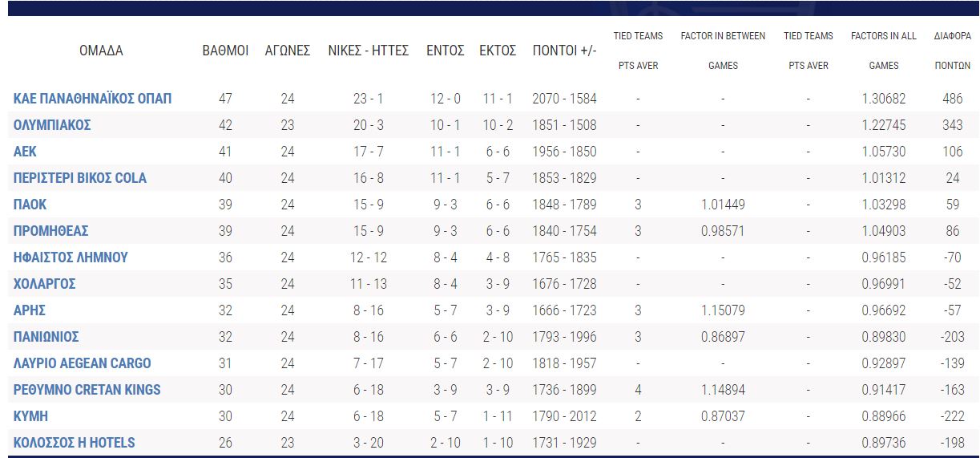Click the ΡΕΘΥΜΝΟ CRETAN KINGS team link

click(87, 390)
